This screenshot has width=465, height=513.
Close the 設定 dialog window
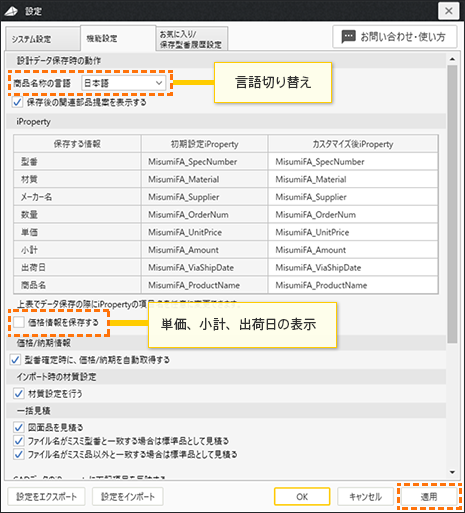pyautogui.click(x=449, y=11)
